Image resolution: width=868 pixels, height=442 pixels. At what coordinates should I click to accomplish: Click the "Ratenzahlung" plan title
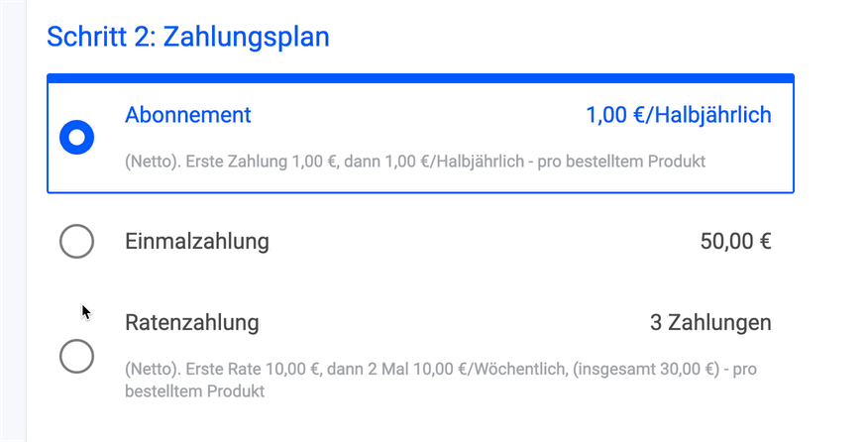192,322
